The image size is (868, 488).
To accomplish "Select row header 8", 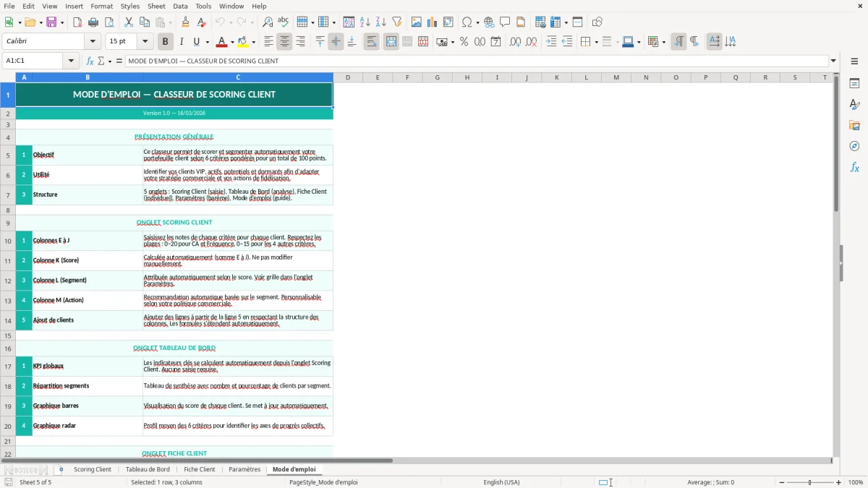I will tap(8, 210).
